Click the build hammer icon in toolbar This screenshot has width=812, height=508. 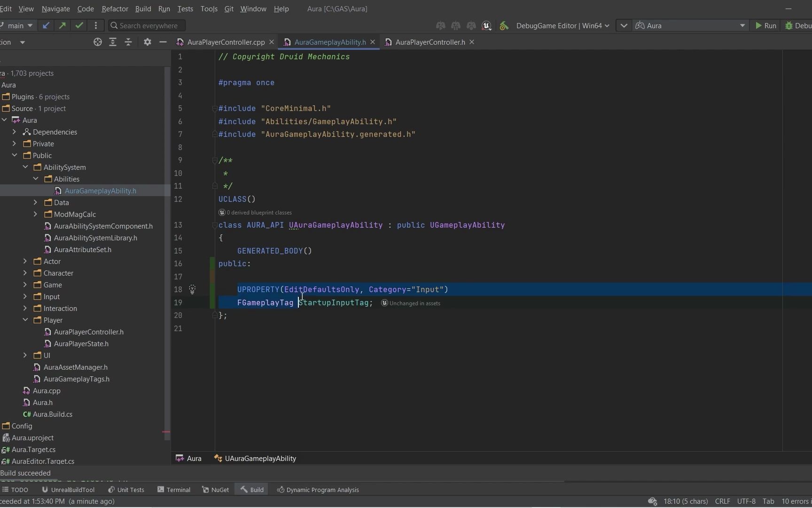[504, 26]
